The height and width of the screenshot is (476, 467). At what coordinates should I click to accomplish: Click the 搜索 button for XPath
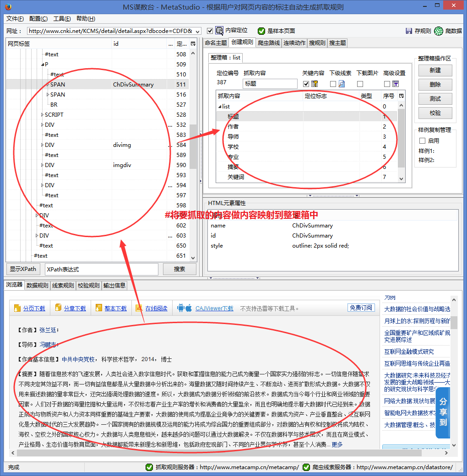click(179, 269)
